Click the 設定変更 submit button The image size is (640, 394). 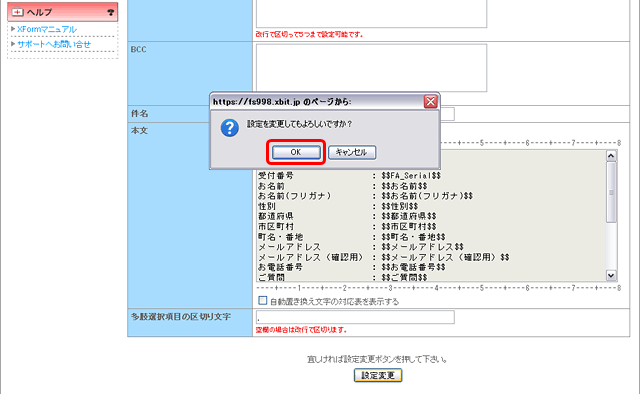(378, 375)
